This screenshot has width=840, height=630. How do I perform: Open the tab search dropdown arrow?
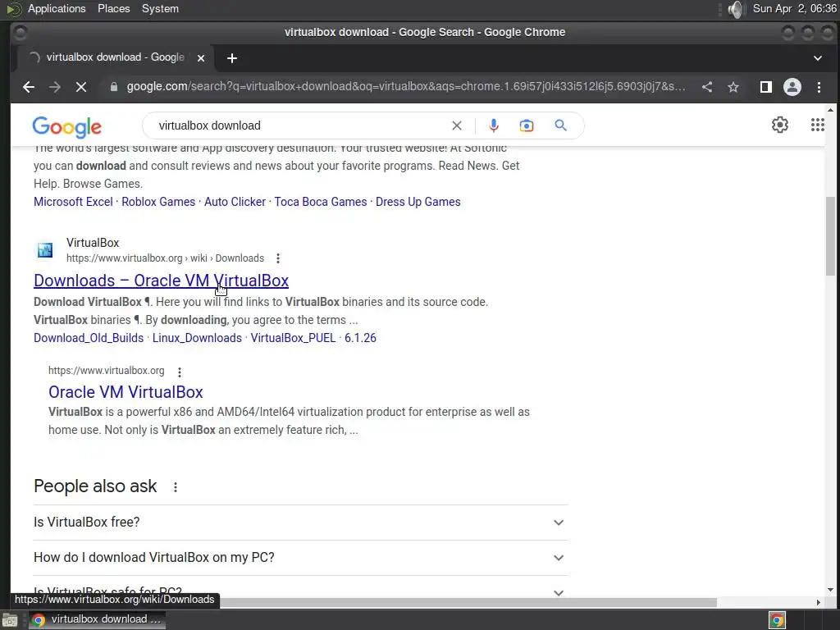(818, 58)
